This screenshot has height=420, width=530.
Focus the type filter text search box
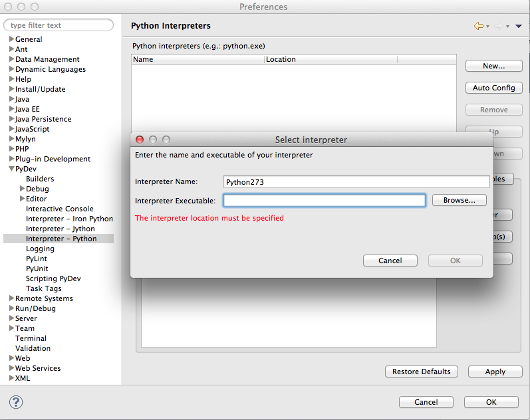point(60,25)
